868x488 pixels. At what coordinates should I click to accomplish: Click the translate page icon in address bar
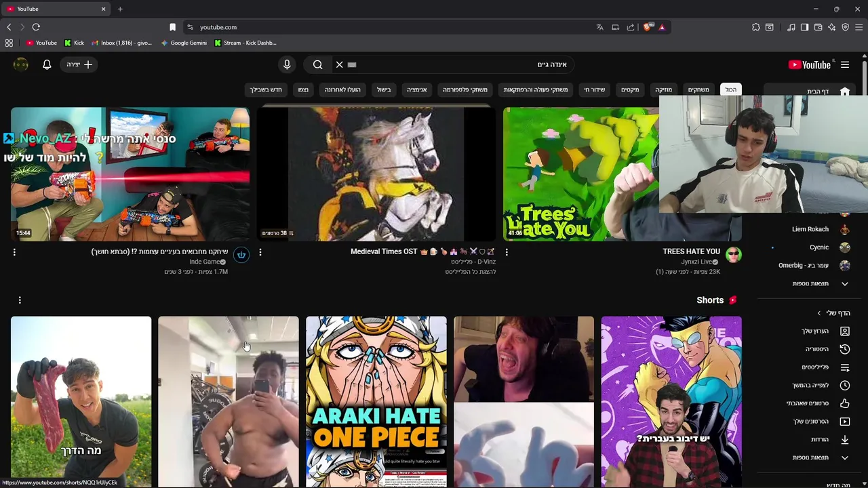pos(599,27)
